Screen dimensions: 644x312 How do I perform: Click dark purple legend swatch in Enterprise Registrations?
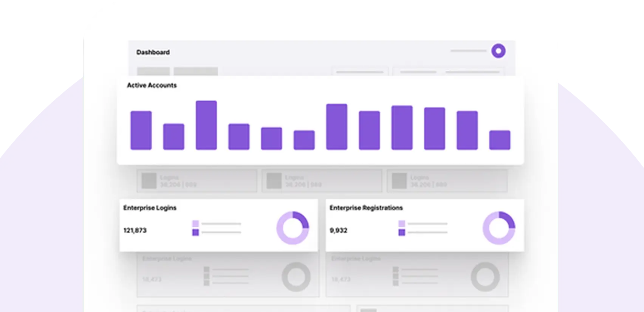pyautogui.click(x=402, y=232)
